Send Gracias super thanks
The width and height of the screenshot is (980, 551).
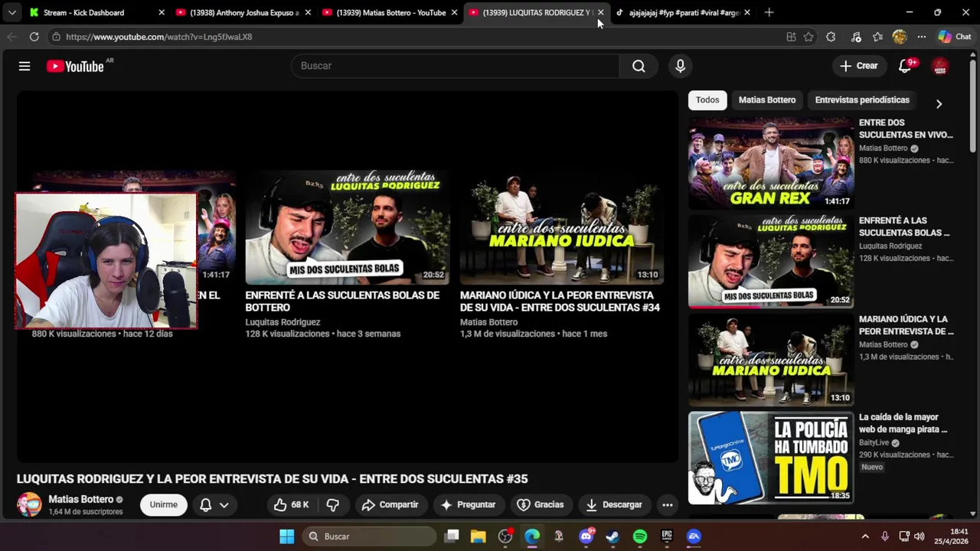540,504
